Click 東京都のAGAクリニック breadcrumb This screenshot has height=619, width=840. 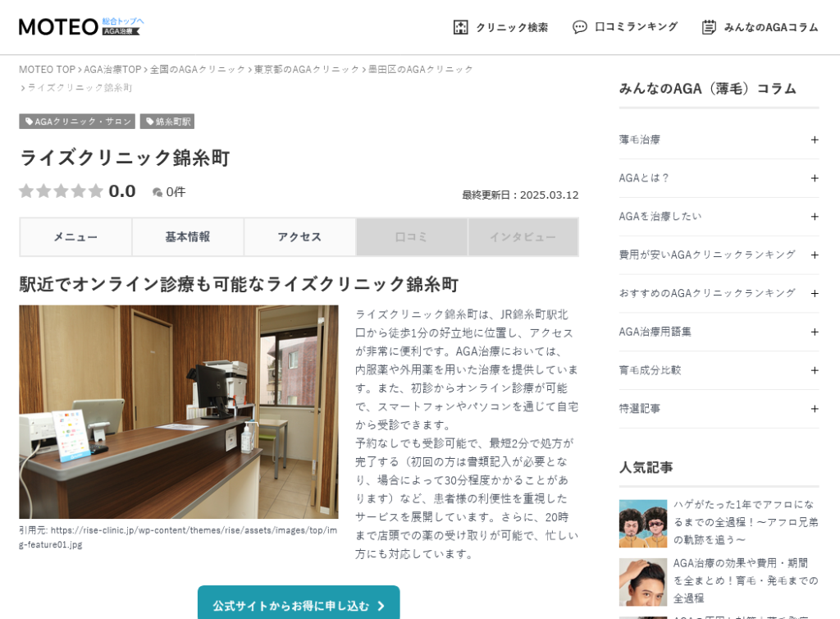[307, 70]
